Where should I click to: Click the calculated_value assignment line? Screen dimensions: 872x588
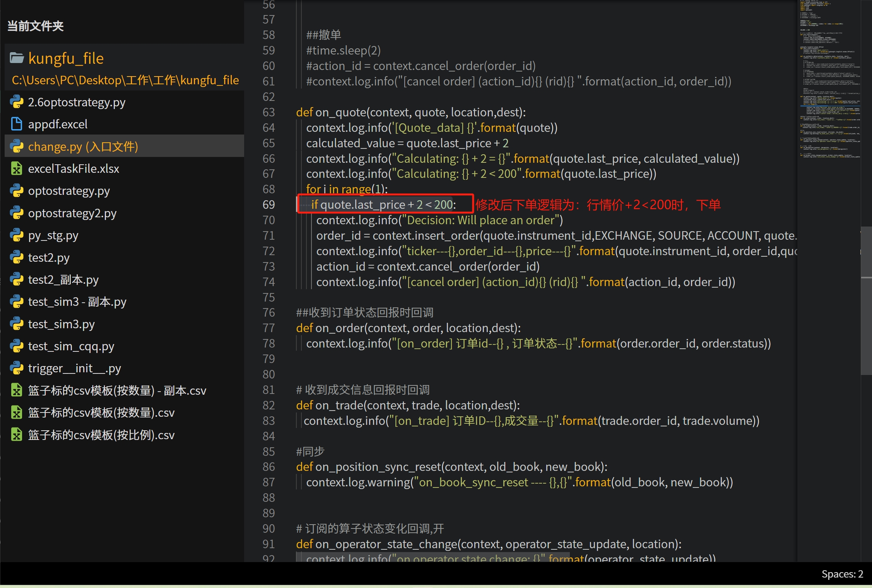point(407,143)
